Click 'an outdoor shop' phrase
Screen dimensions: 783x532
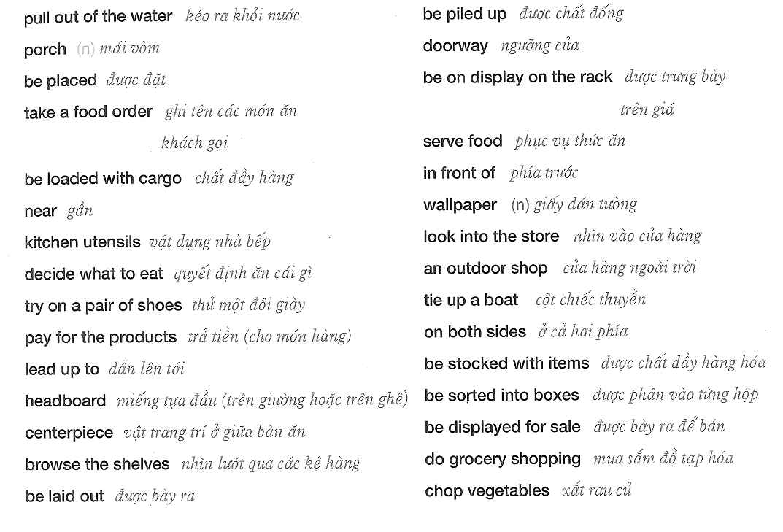[485, 269]
